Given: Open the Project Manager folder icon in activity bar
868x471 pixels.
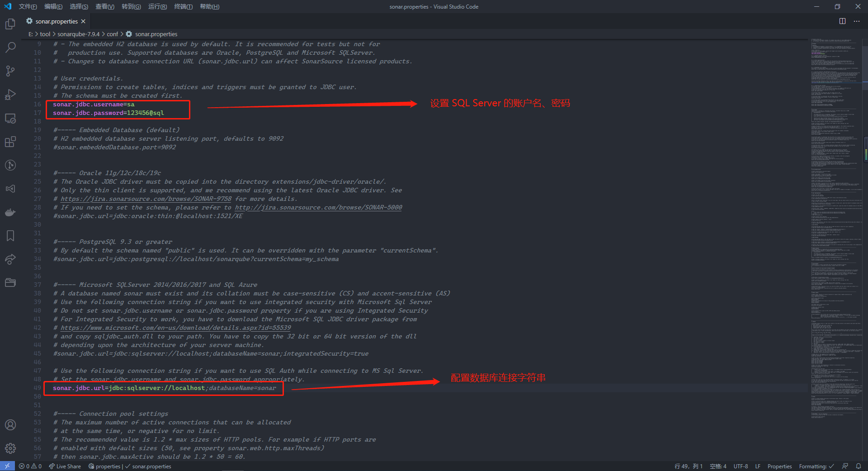Looking at the screenshot, I should click(x=10, y=283).
